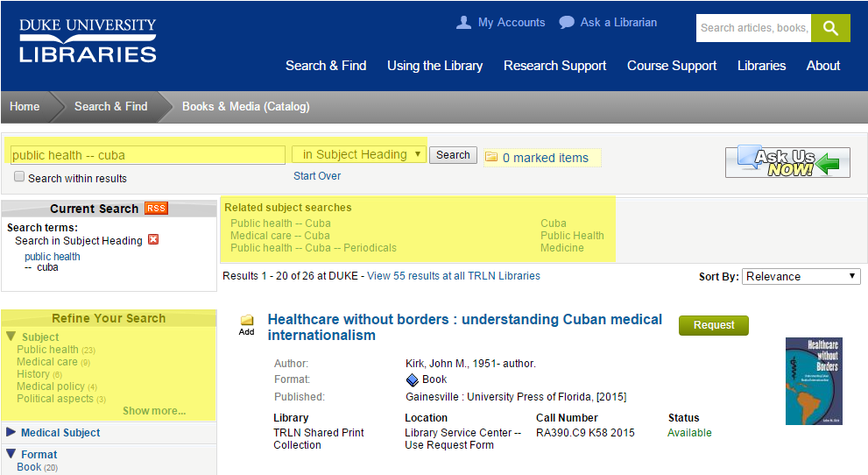Click the marked items folder icon

491,157
